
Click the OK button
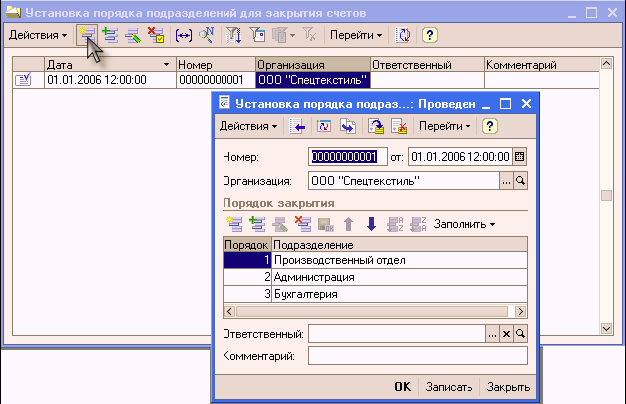click(x=402, y=387)
